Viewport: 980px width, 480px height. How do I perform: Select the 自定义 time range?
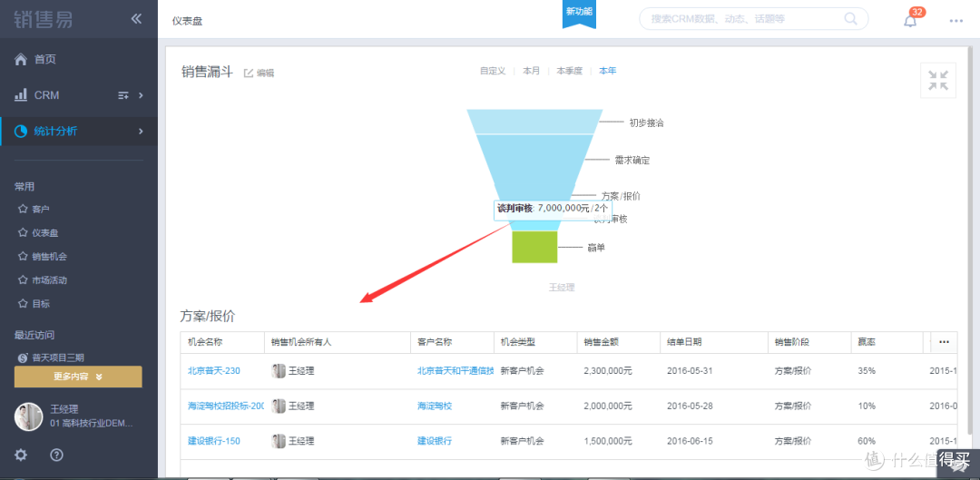[493, 71]
